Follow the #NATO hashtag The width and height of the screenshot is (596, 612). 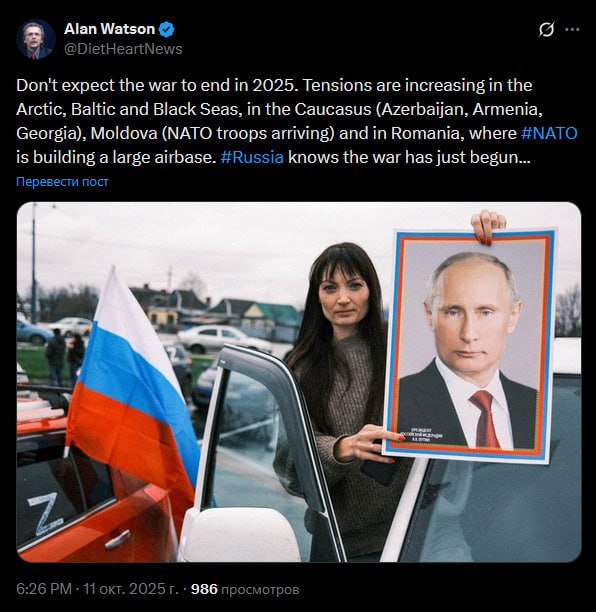click(x=549, y=133)
